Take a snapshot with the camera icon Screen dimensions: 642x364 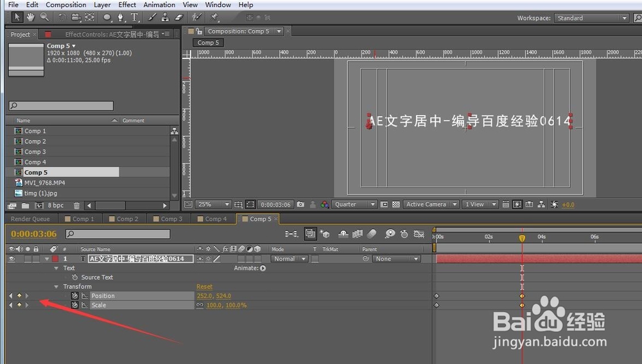point(300,204)
